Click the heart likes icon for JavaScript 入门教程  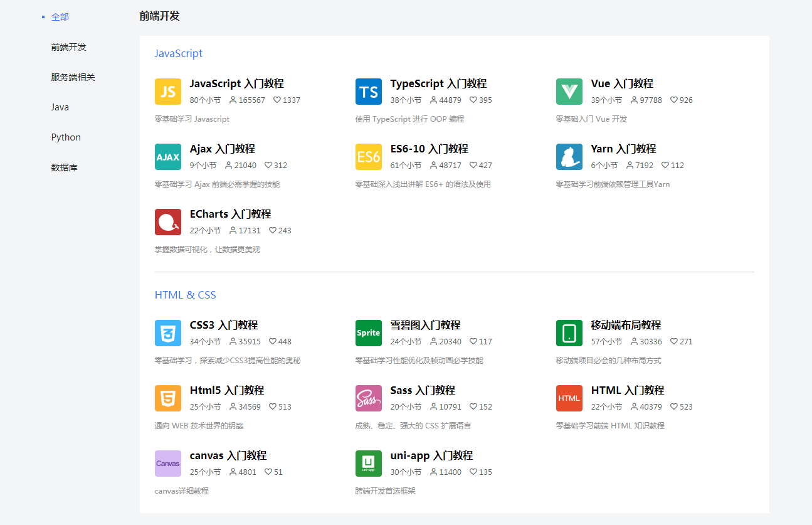pos(277,100)
